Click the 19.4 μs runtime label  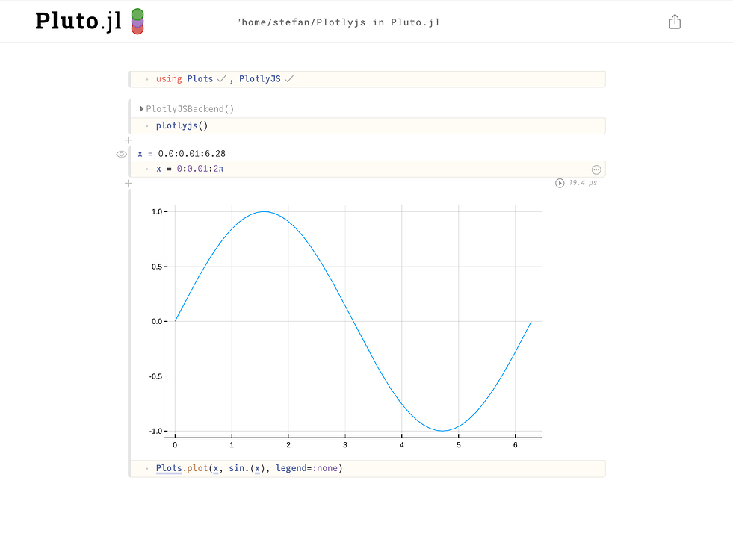[582, 183]
